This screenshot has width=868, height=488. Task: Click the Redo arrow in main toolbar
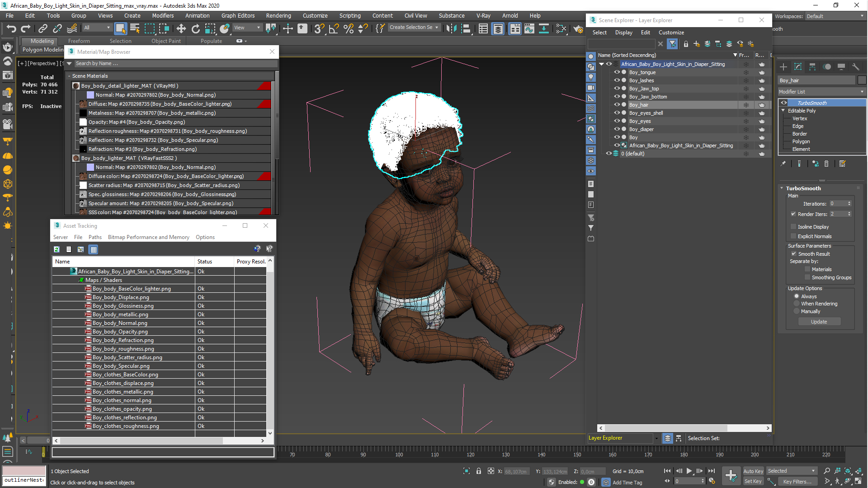pos(26,28)
